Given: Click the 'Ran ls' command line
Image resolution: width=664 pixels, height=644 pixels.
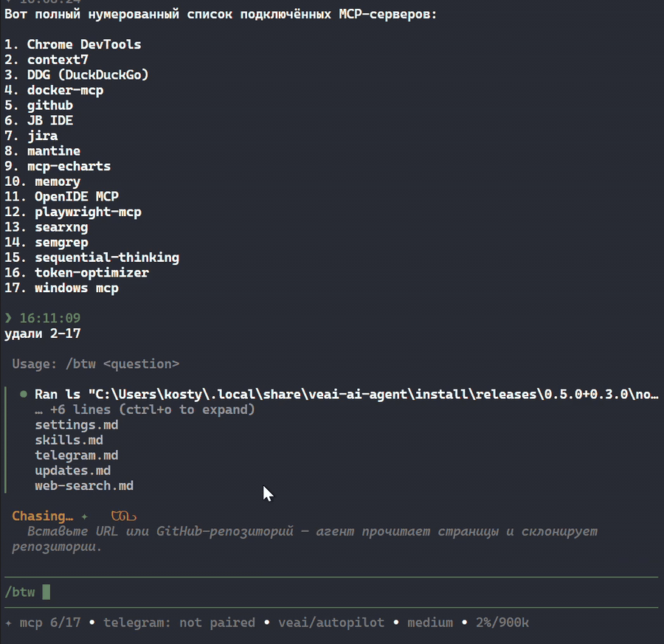Looking at the screenshot, I should tap(347, 395).
